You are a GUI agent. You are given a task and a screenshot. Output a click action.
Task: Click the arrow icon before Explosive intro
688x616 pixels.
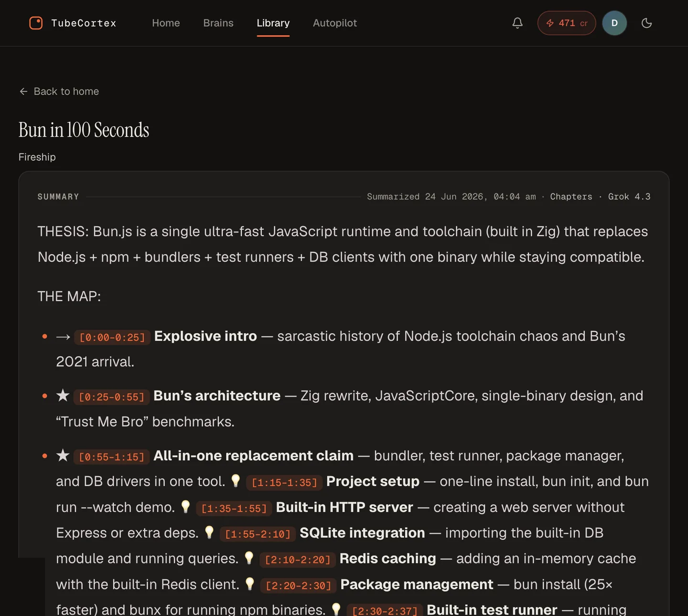pos(63,337)
